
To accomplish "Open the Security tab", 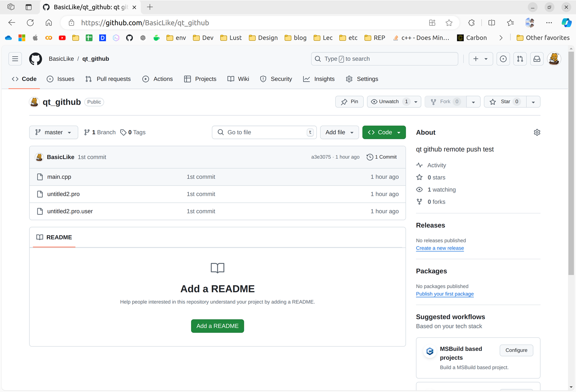I will (x=276, y=79).
